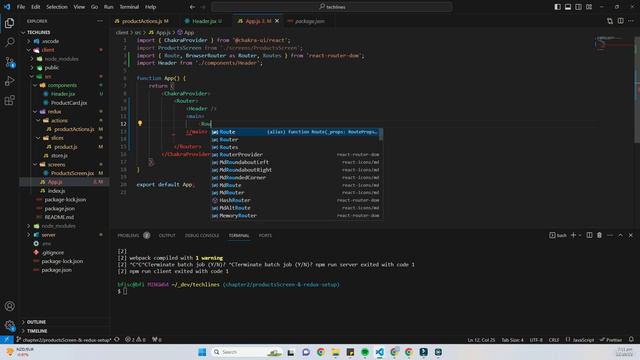Open Customize Layout icon in title bar
The image size is (640, 360).
coord(589,7)
